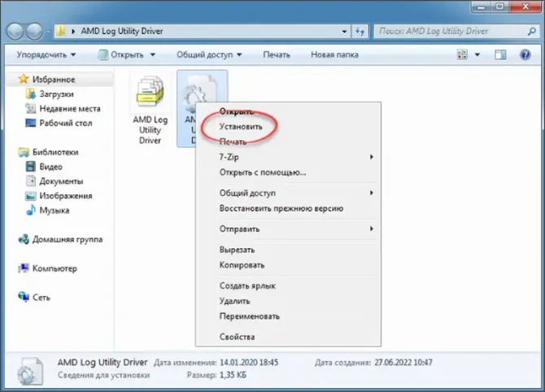This screenshot has height=392, width=545.
Task: Click the Компьютер icon
Action: tap(24, 268)
